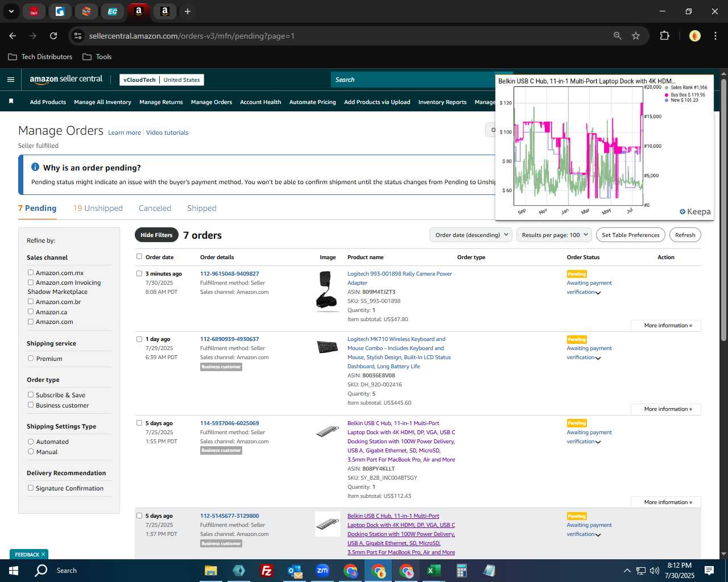Select all orders with the header checkbox
The image size is (728, 582).
click(x=139, y=256)
